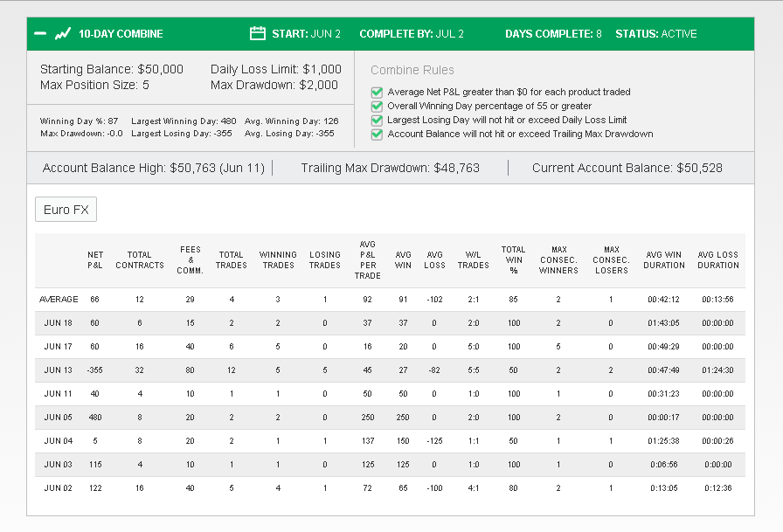Click the MAX CONSEC. LOSERS header
The image size is (783, 532).
[611, 260]
